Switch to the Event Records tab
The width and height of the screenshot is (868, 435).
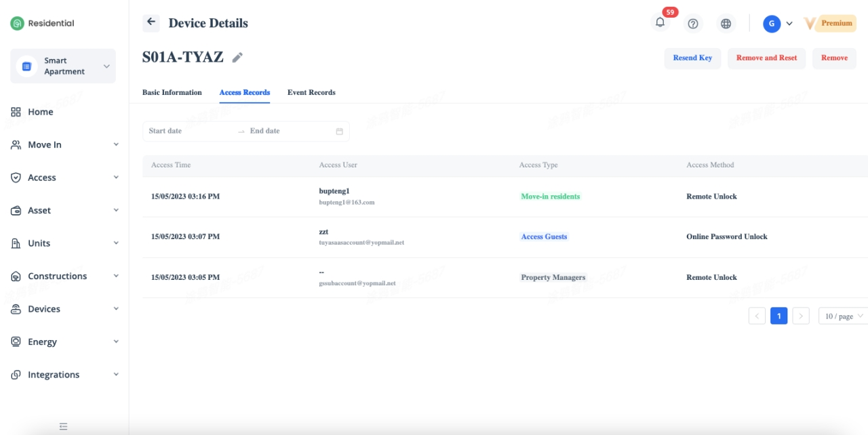311,92
